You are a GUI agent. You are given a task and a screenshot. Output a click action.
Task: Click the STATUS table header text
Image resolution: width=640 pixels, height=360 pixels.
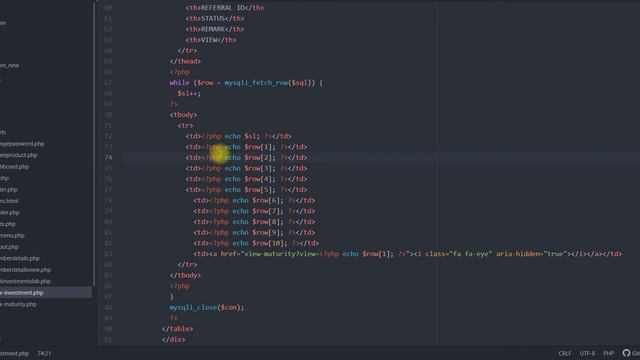(x=213, y=18)
